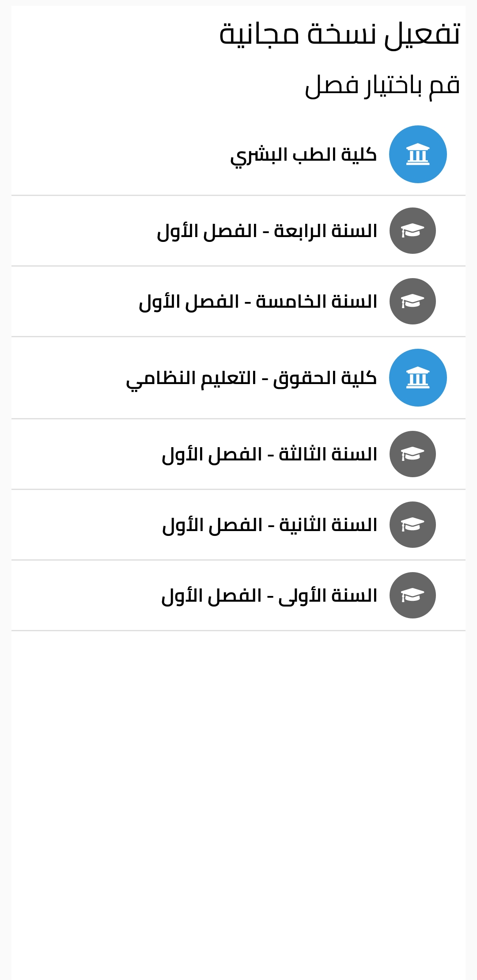Click the words السنة الأولى in law list

[328, 596]
